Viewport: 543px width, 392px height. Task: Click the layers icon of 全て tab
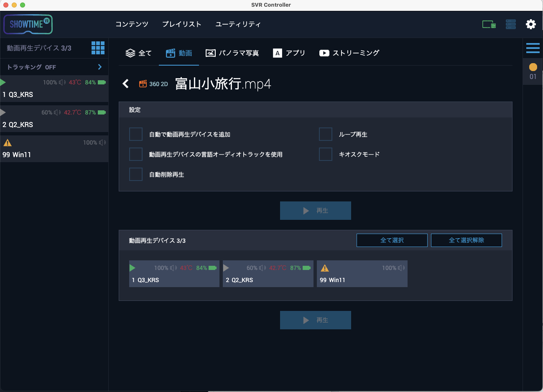tap(130, 53)
